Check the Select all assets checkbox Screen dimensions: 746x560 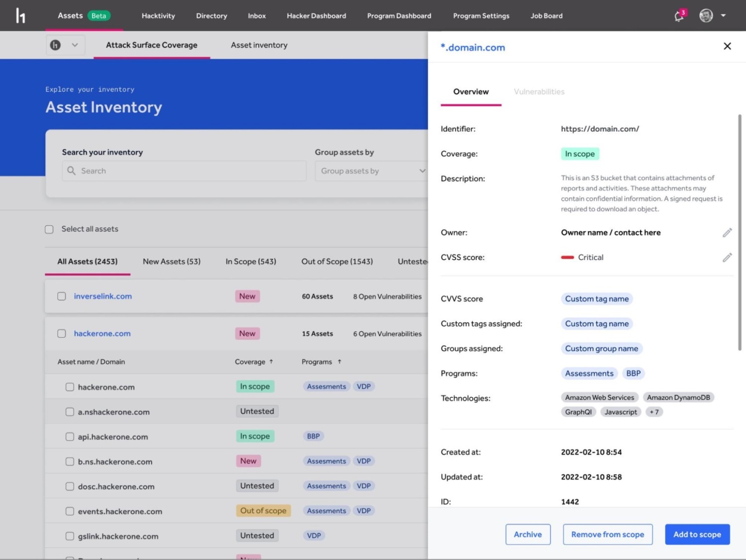click(49, 229)
